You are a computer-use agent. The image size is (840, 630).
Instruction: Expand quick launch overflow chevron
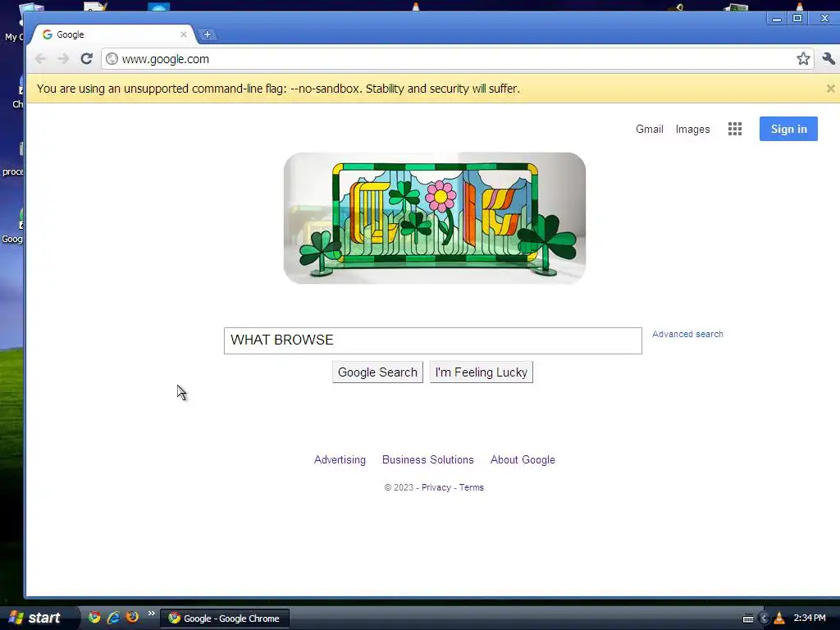pyautogui.click(x=152, y=614)
